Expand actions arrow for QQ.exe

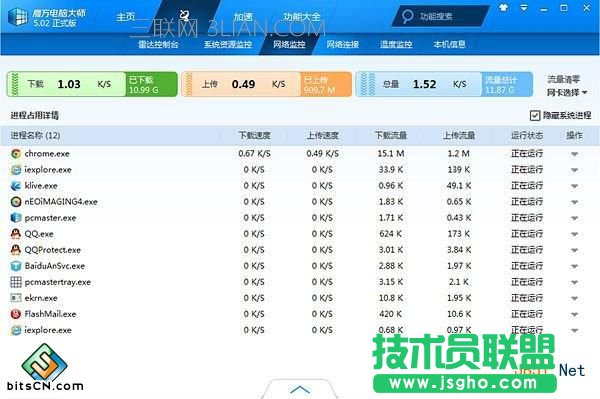(x=574, y=234)
